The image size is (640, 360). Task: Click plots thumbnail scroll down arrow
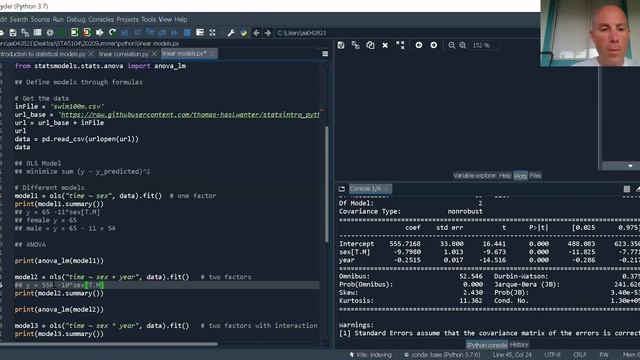pos(630,166)
